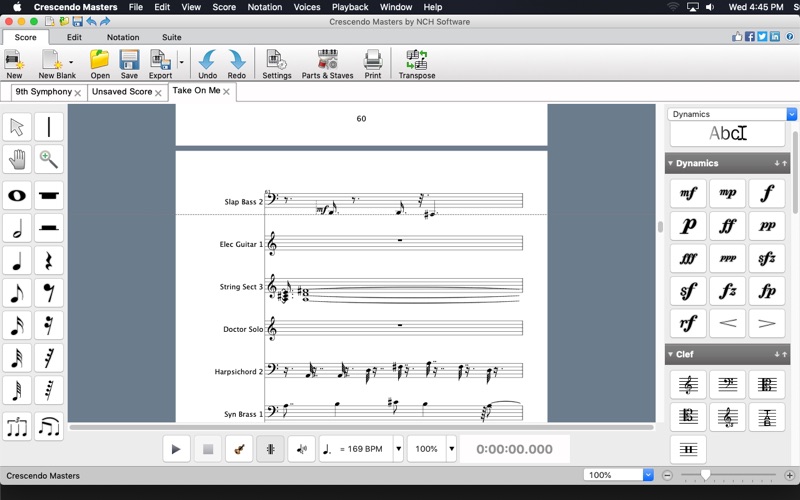This screenshot has height=500, width=800.
Task: Click the Transpose toolbar button
Action: click(417, 64)
